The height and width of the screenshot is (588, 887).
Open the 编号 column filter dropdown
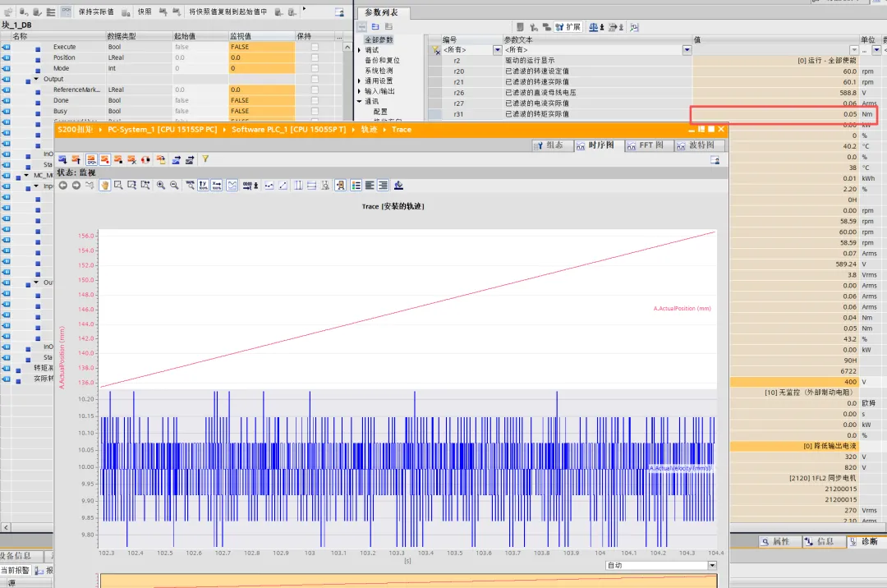point(497,50)
